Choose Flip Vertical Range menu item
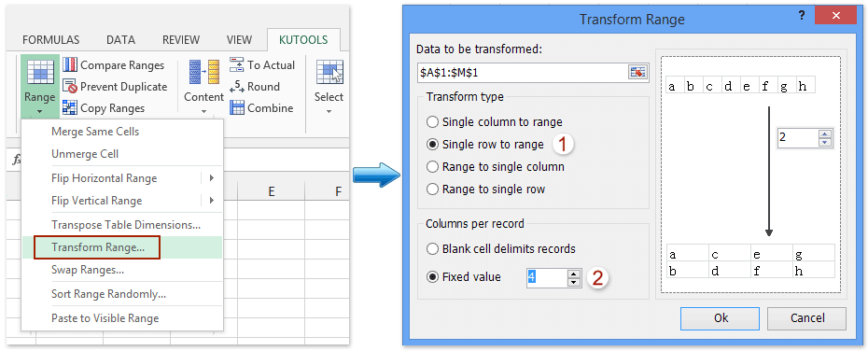868x351 pixels. [121, 201]
